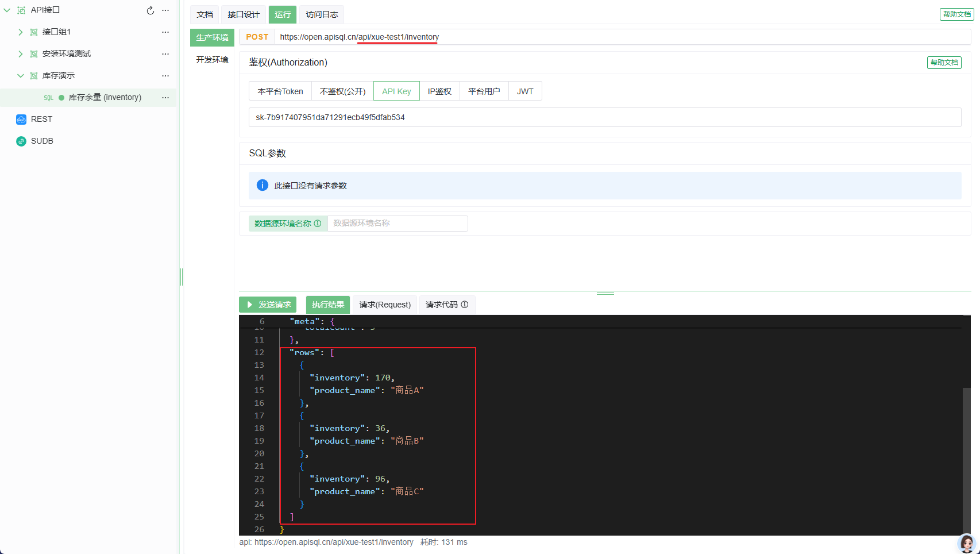The image size is (980, 554).
Task: Open the ellipsis menu for 库存演示 group
Action: [165, 75]
